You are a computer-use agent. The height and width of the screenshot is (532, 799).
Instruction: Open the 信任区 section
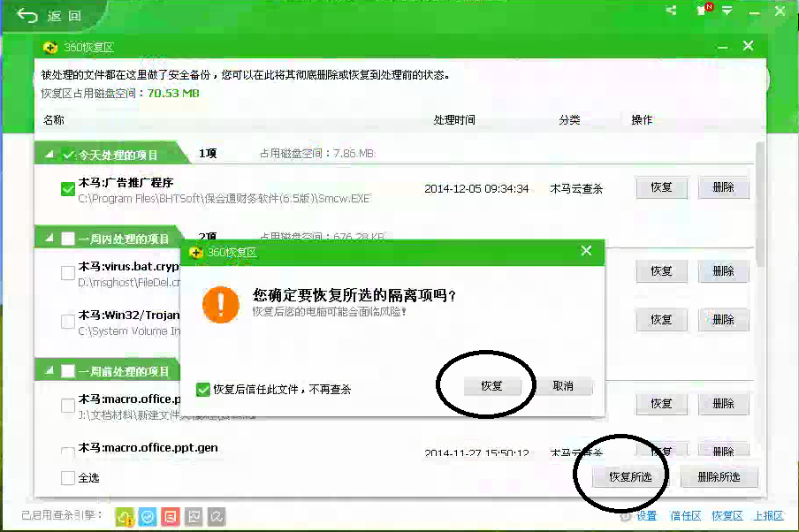pyautogui.click(x=684, y=516)
